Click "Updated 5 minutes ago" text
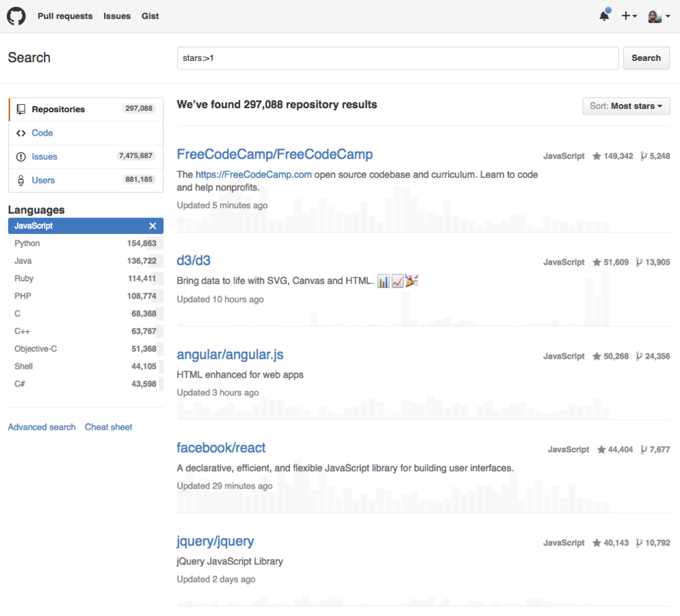 pyautogui.click(x=222, y=205)
